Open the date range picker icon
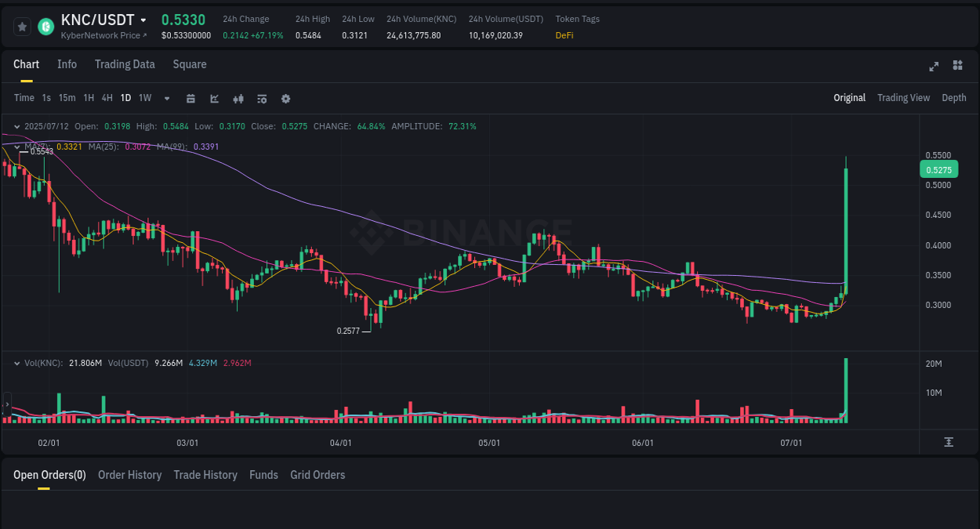The width and height of the screenshot is (980, 529). click(191, 98)
